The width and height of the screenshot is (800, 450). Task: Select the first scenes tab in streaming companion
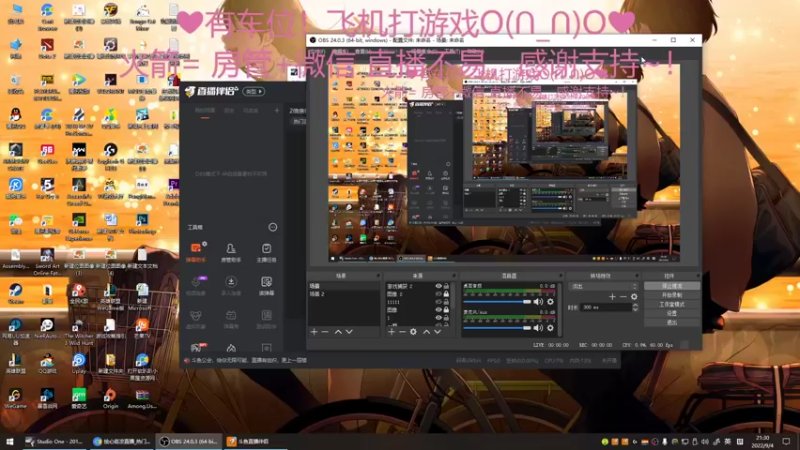point(205,111)
